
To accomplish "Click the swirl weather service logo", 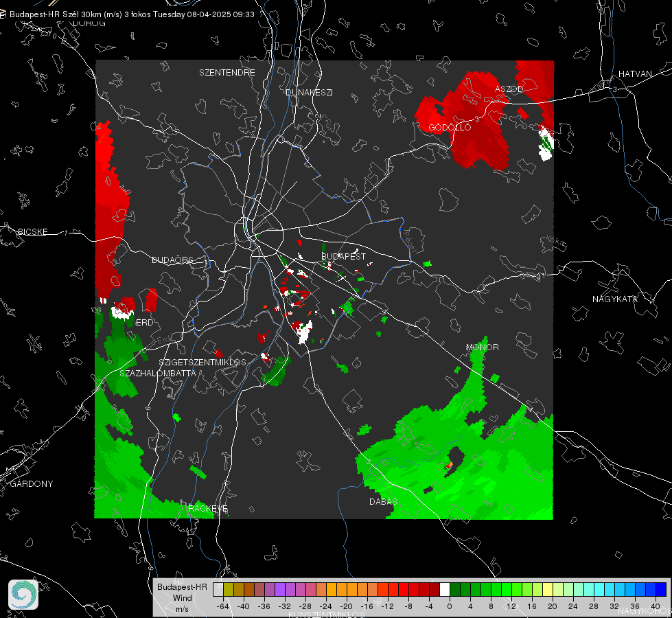I will coord(23,595).
